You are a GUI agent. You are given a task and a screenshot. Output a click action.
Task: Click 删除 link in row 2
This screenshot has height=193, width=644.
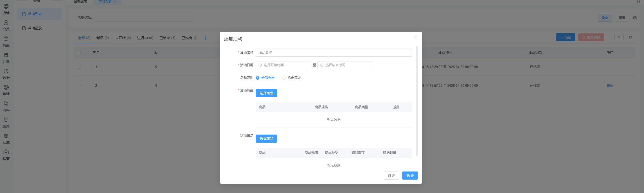pos(610,86)
